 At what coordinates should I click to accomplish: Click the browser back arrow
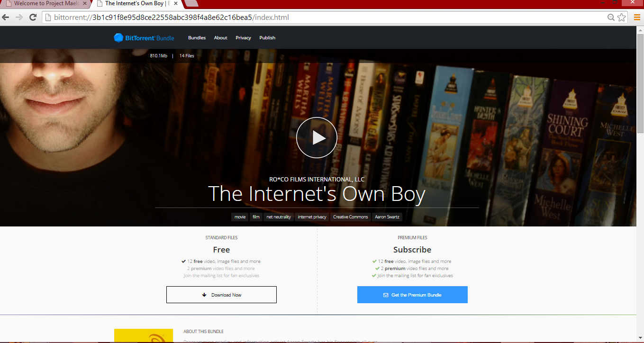point(6,18)
